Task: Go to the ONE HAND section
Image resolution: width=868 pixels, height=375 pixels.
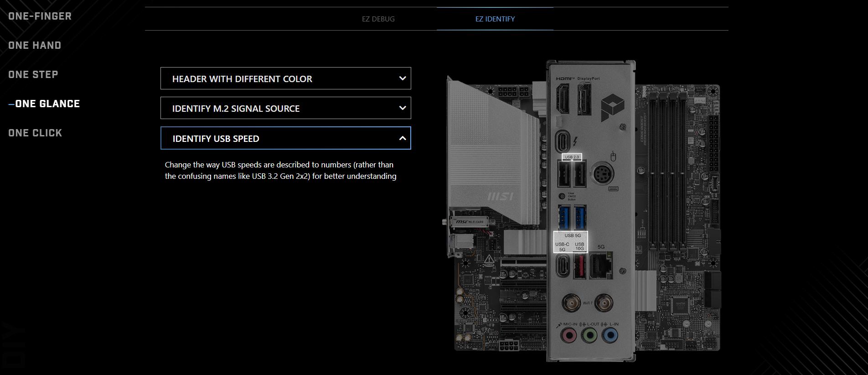Action: (35, 46)
